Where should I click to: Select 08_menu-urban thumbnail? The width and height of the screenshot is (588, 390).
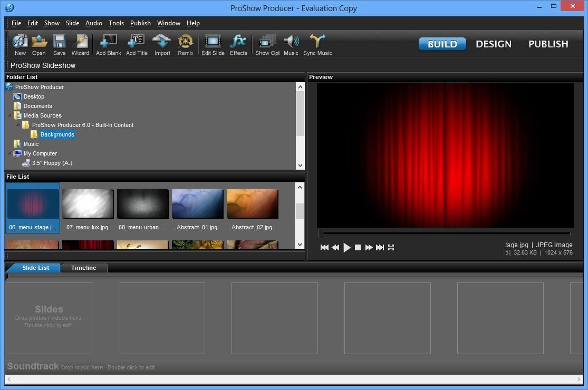[x=142, y=208]
